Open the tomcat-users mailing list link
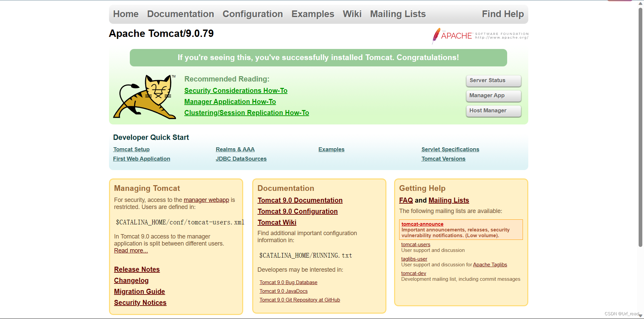 pos(416,245)
